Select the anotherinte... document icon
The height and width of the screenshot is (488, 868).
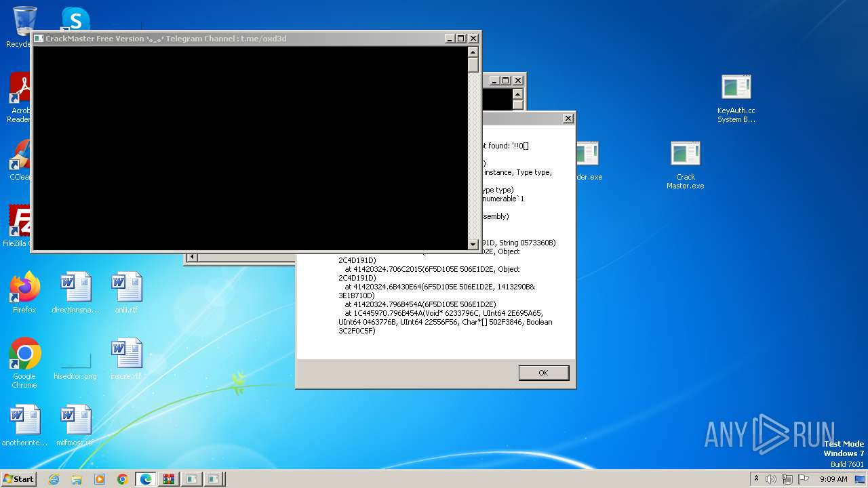coord(24,426)
